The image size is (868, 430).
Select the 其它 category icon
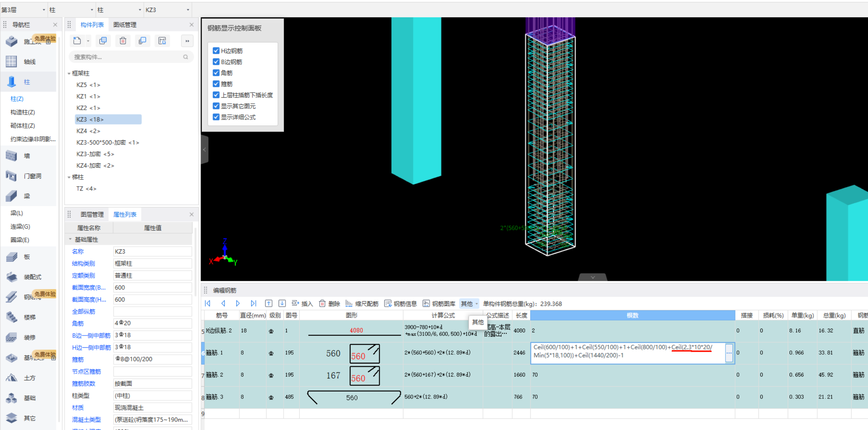click(11, 418)
